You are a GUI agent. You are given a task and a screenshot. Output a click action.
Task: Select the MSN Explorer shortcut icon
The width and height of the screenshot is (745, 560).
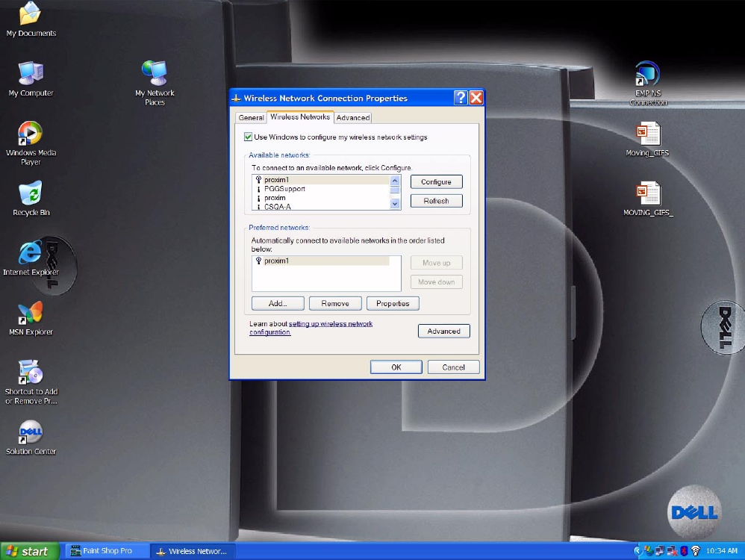click(x=31, y=318)
